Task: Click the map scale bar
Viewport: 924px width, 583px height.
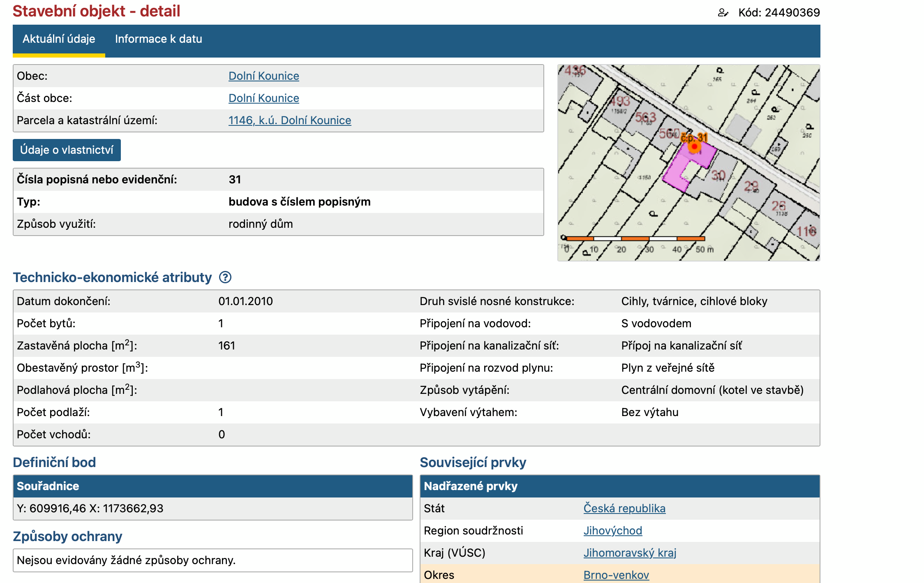Action: click(635, 238)
